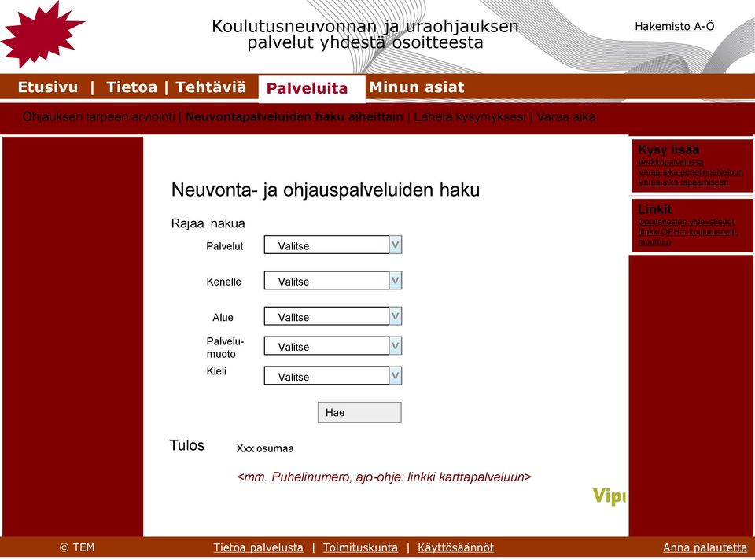Click the Hae search button

point(359,413)
